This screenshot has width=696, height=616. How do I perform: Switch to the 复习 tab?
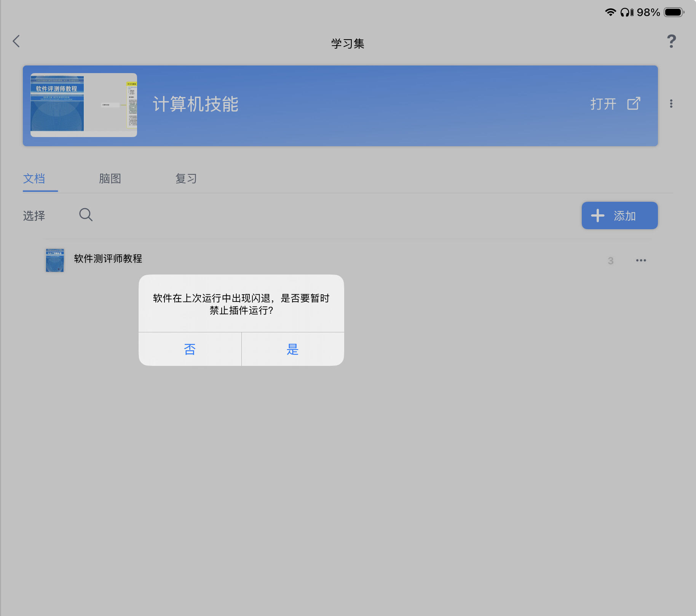pos(186,179)
